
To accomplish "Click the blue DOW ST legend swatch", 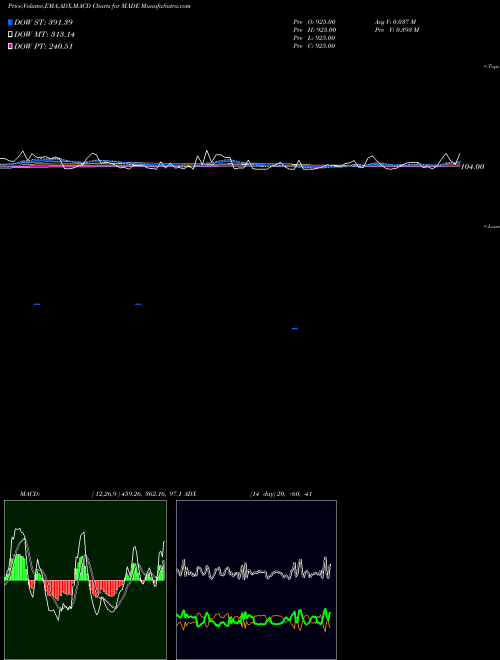I will point(10,22).
